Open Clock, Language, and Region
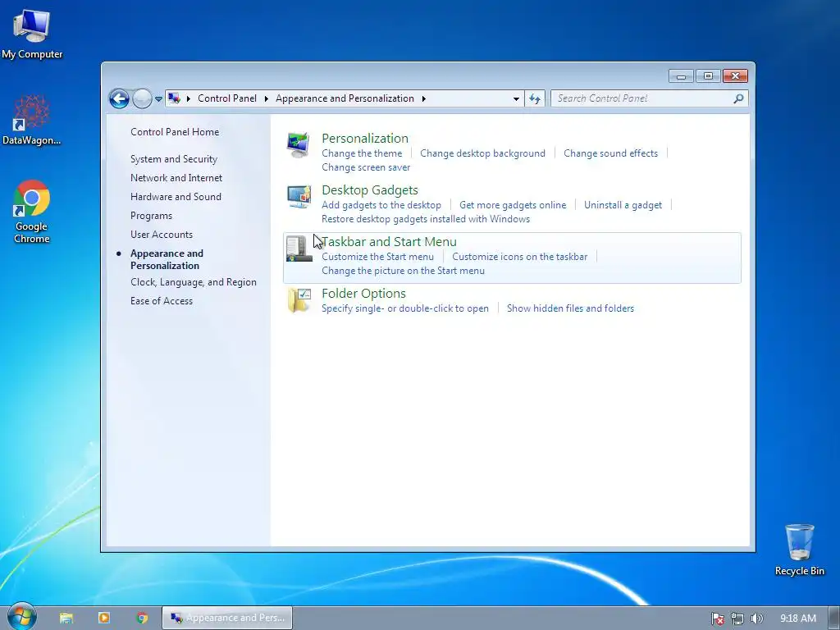Viewport: 840px width, 630px height. (194, 282)
